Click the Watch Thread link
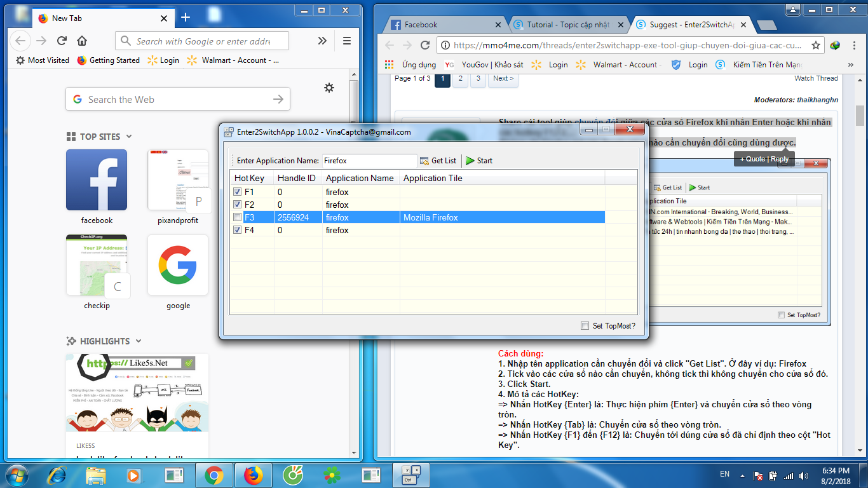868x488 pixels. coord(816,78)
